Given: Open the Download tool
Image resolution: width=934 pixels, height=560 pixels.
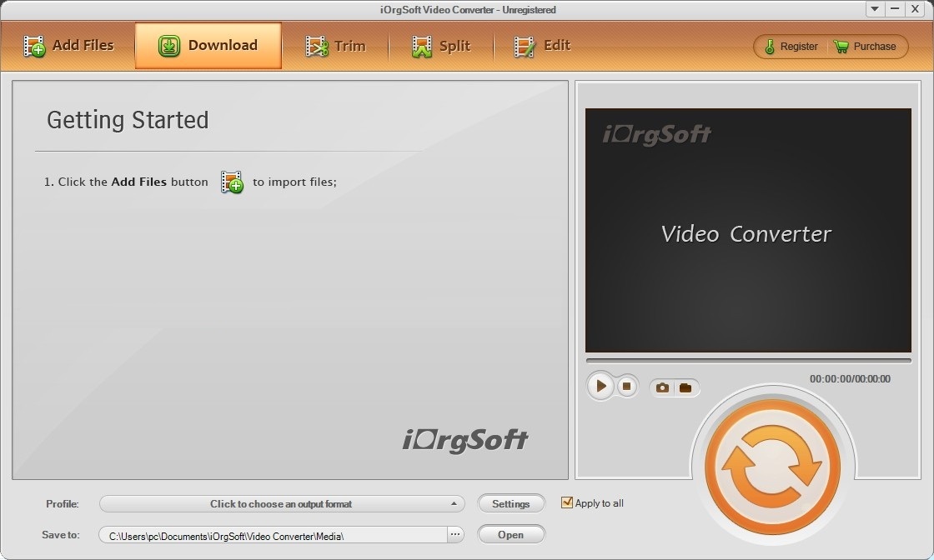Looking at the screenshot, I should 208,46.
